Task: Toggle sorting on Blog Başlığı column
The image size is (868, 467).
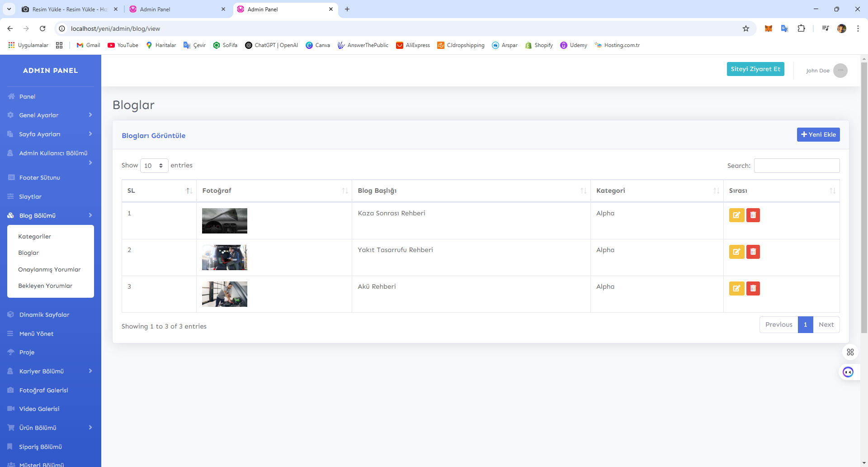Action: click(471, 191)
